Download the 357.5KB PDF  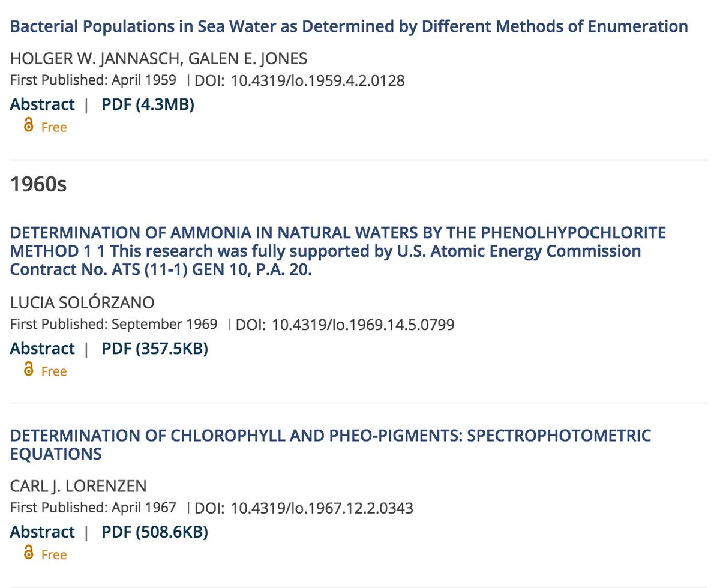[x=155, y=349]
